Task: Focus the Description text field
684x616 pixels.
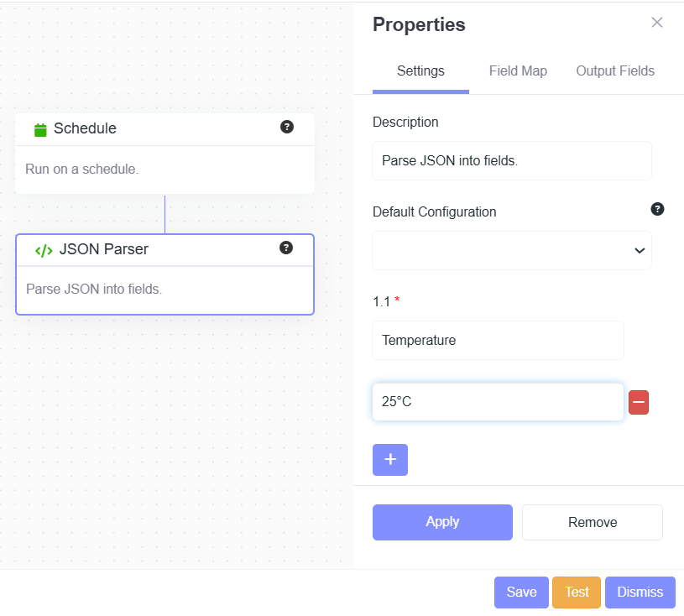Action: pos(512,160)
